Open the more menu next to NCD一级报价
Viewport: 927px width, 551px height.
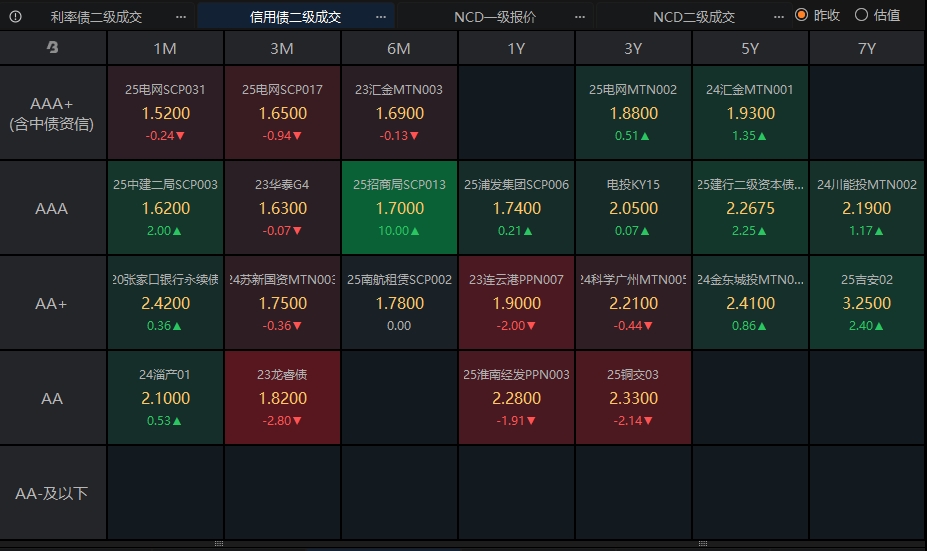pyautogui.click(x=580, y=17)
